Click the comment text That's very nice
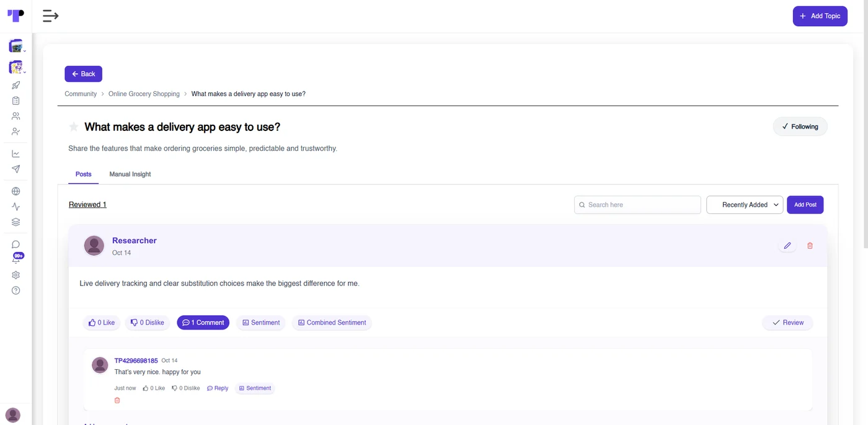This screenshot has width=868, height=425. (x=157, y=372)
